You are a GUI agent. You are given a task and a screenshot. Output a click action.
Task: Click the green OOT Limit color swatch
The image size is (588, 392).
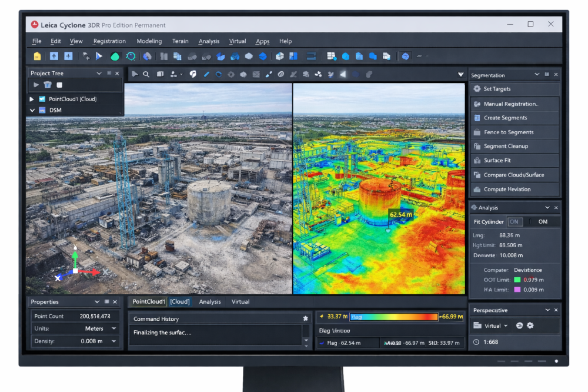point(517,280)
